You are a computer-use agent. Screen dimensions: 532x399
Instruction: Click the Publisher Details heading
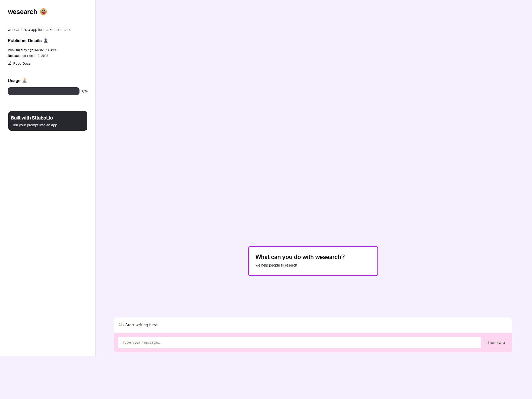[25, 41]
